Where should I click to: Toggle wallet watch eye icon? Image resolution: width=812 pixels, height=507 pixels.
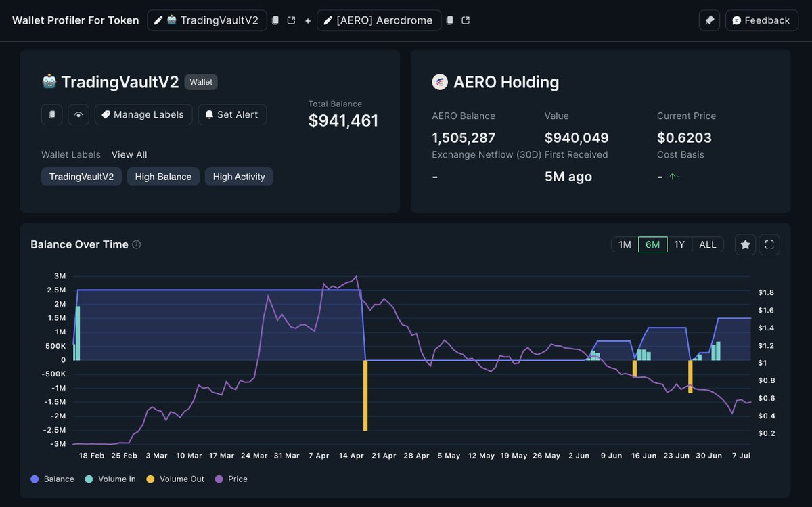point(78,114)
